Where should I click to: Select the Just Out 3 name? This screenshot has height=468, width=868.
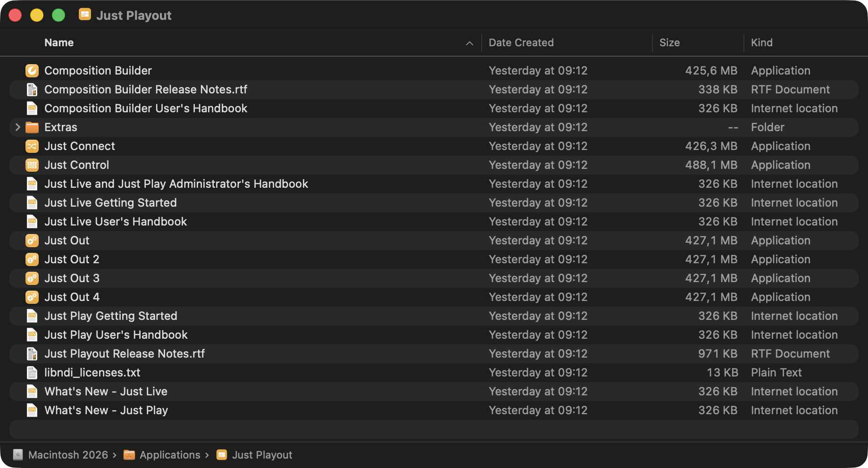(72, 278)
